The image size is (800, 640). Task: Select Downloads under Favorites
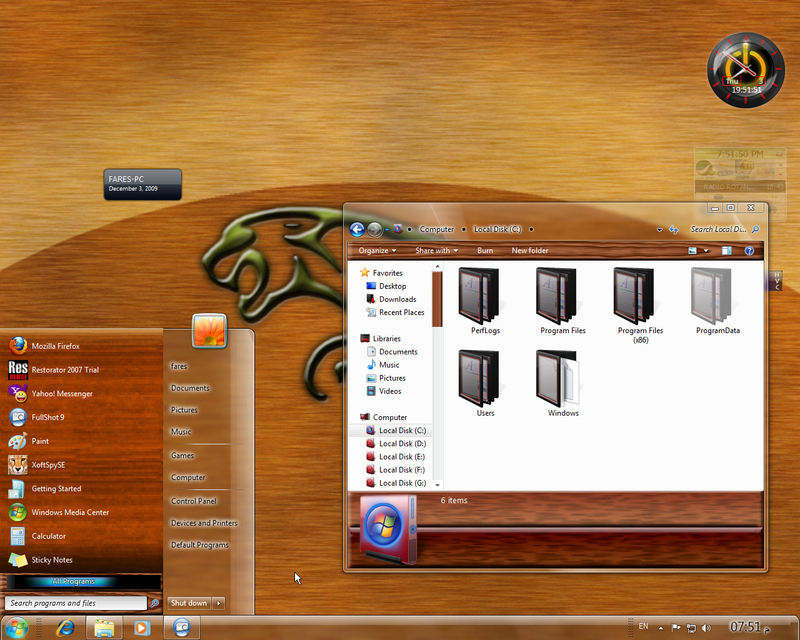(x=391, y=300)
